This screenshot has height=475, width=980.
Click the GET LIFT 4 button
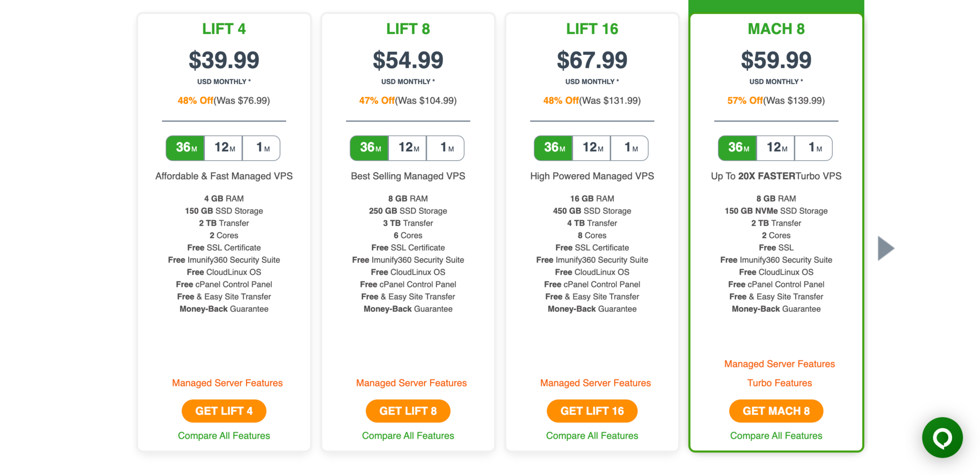(x=223, y=410)
